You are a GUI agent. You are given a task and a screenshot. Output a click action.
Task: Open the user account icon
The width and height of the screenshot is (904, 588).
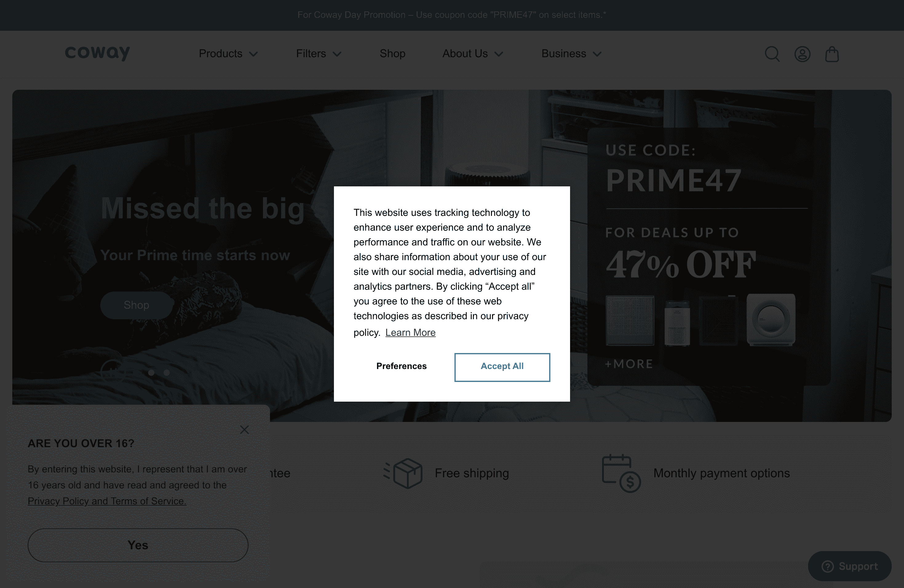[802, 54]
